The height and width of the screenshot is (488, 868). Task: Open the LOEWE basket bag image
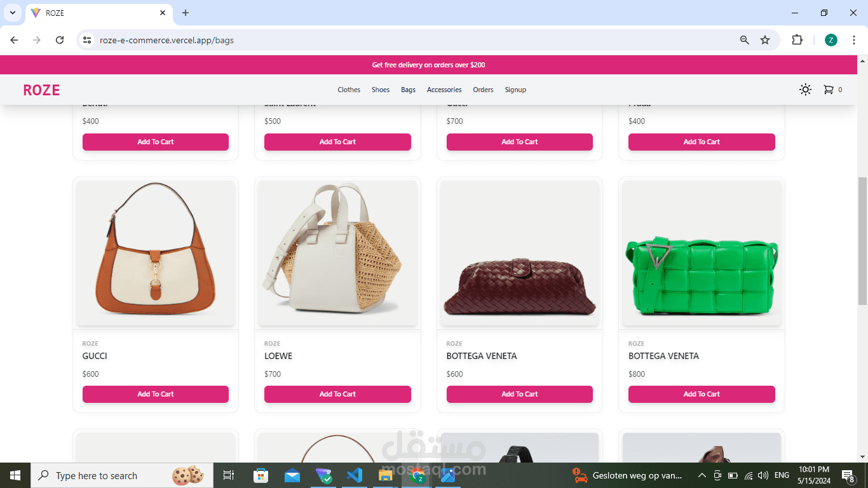click(x=337, y=253)
